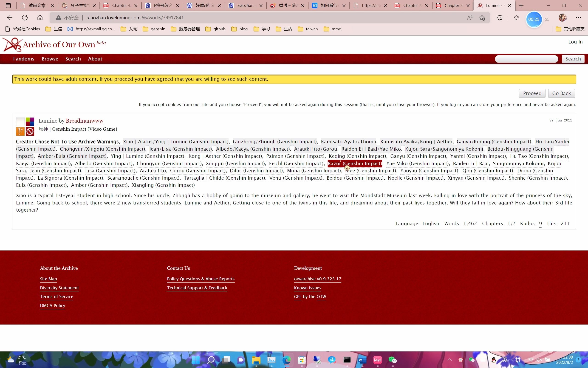This screenshot has height=368, width=588.
Task: Open the Kudos count 9 link
Action: (x=540, y=223)
